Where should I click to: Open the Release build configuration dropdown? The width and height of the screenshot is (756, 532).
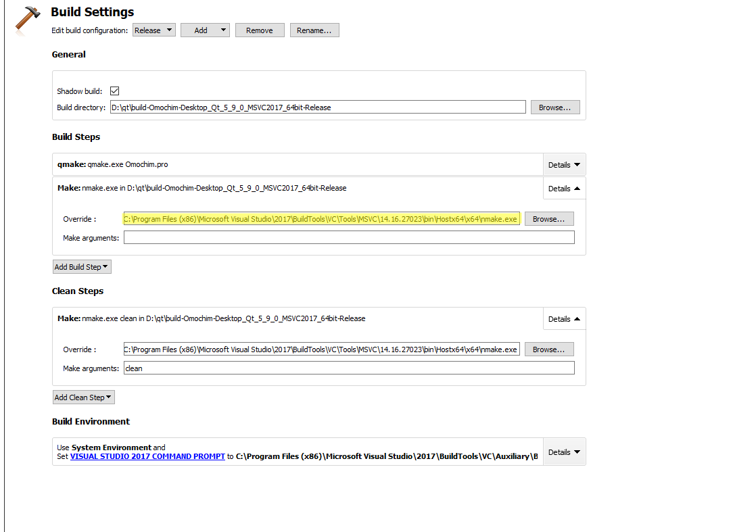[154, 30]
